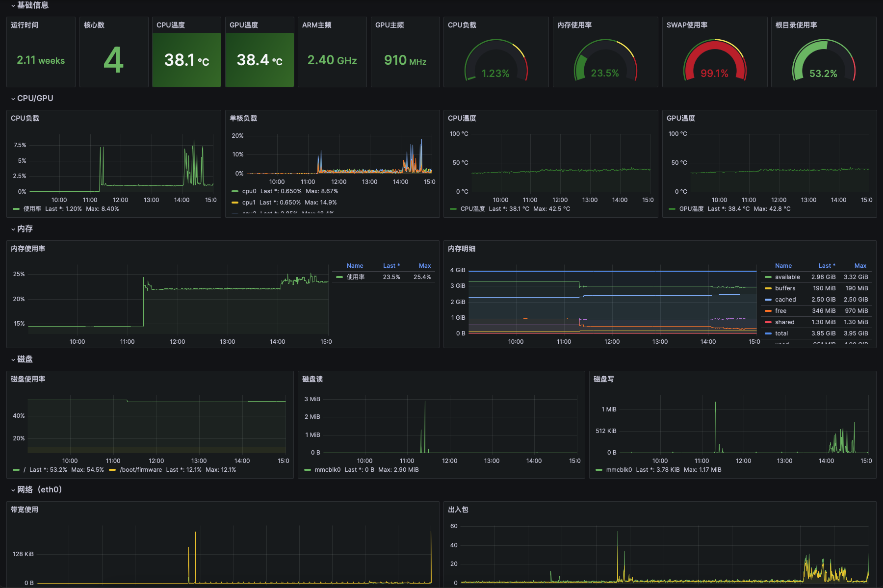Click the 38.4 °C GPU temperature stat
The image size is (883, 588).
point(260,60)
